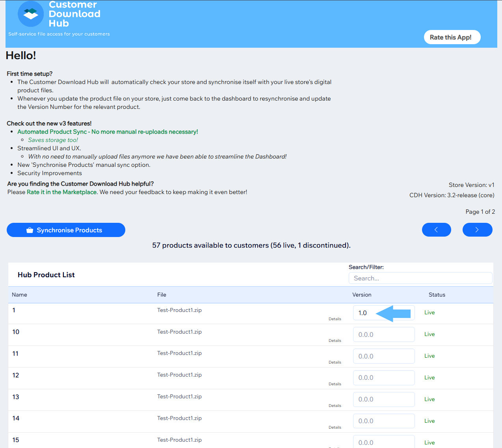Click product name 15 in the list
The height and width of the screenshot is (448, 502).
(x=16, y=440)
